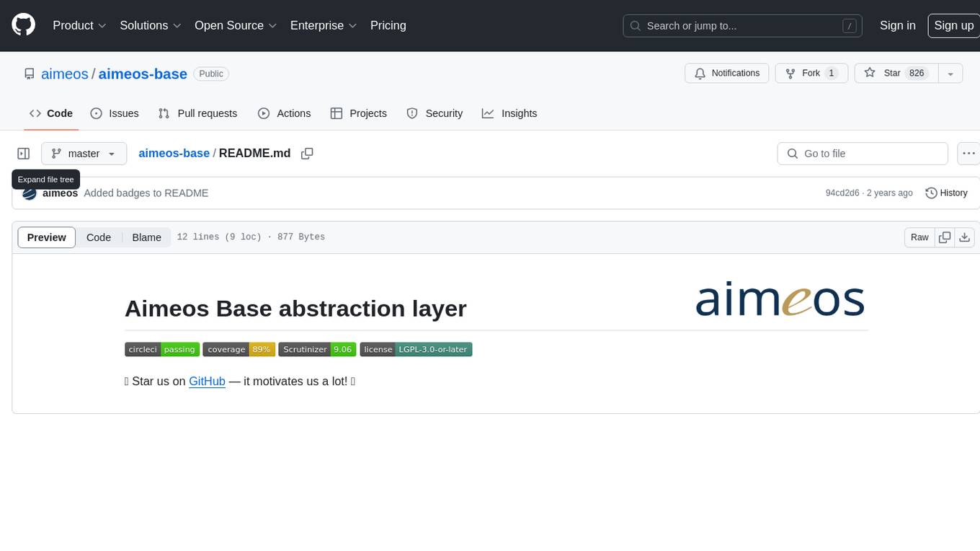Expand the file tree panel
Screen dimensions: 980x551
24,154
